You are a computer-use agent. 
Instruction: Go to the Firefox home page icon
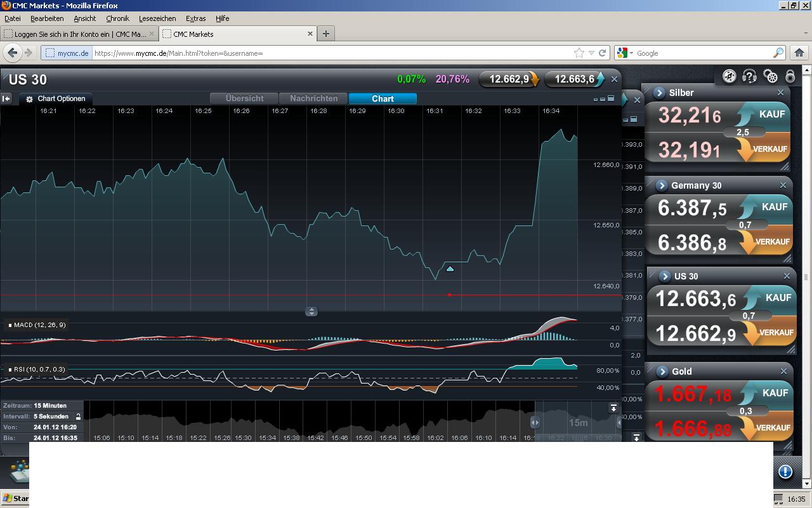(799, 53)
